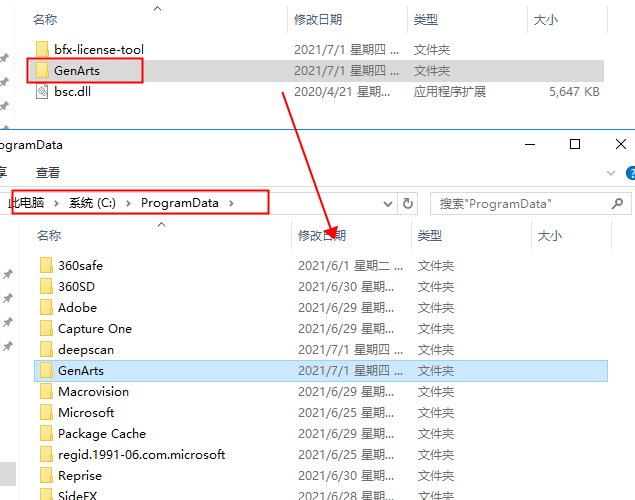Minimize the ProgramData window
The height and width of the screenshot is (500, 635).
530,144
